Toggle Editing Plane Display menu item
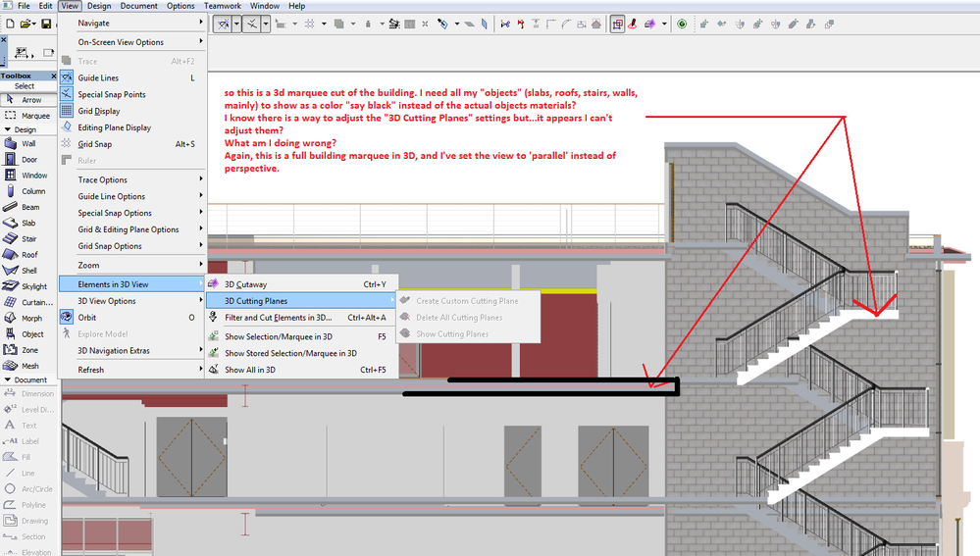The width and height of the screenshot is (980, 556). point(132,127)
